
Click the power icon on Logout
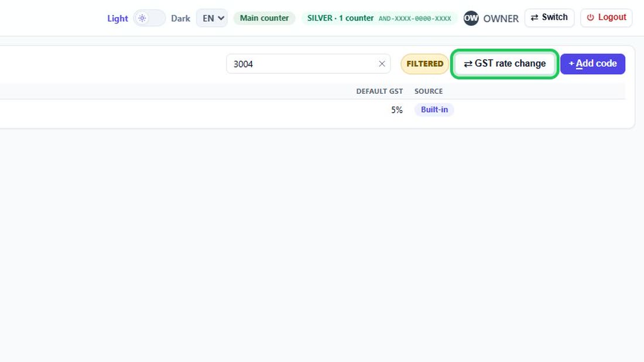(x=590, y=18)
